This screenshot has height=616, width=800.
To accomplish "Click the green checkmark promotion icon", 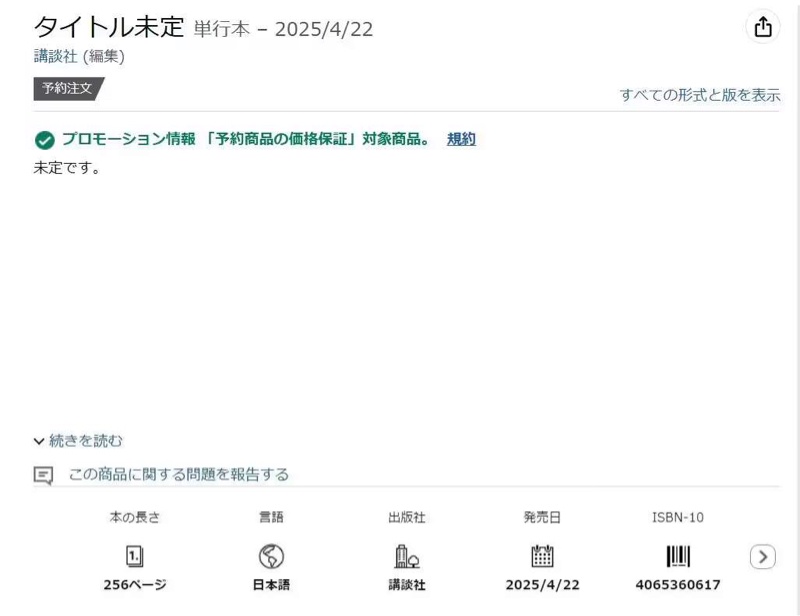I will [45, 140].
